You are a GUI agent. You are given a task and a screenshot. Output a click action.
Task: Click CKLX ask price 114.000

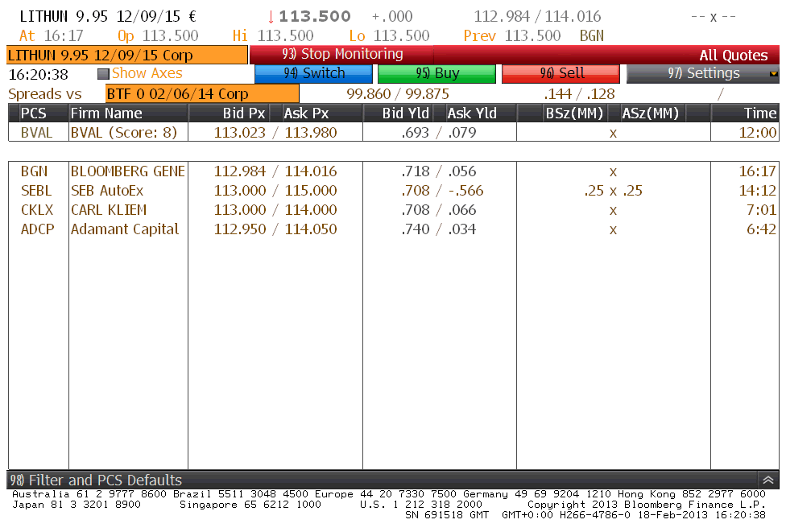click(x=311, y=210)
